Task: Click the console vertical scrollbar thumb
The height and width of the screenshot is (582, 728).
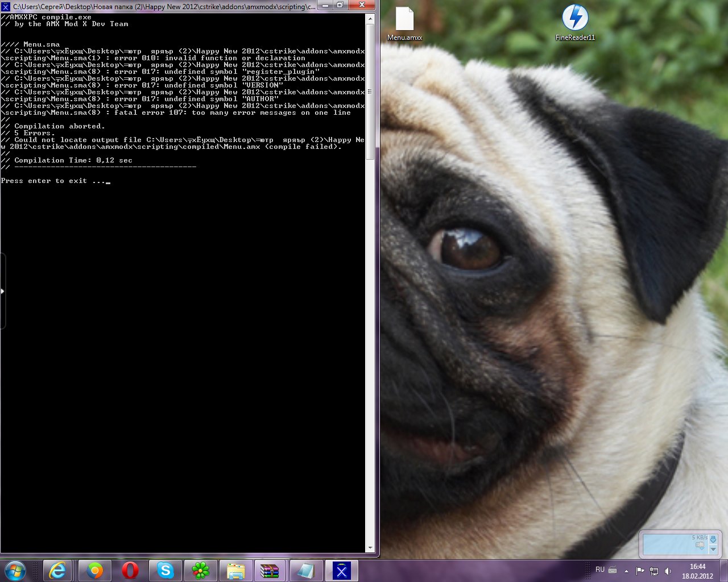Action: 370,92
